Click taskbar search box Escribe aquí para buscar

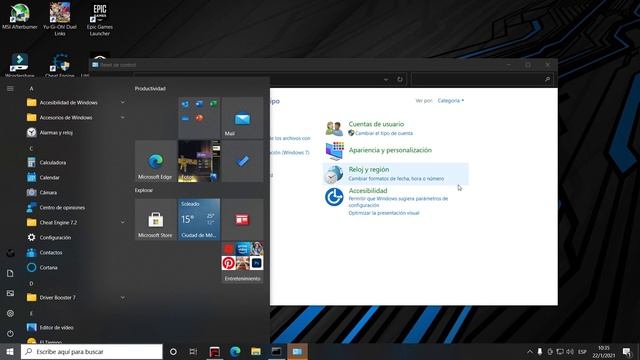tap(91, 351)
